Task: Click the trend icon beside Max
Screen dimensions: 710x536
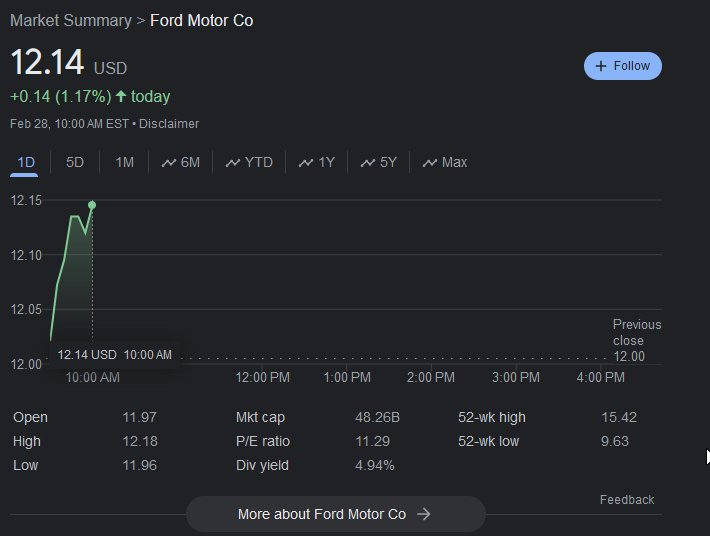Action: (430, 163)
